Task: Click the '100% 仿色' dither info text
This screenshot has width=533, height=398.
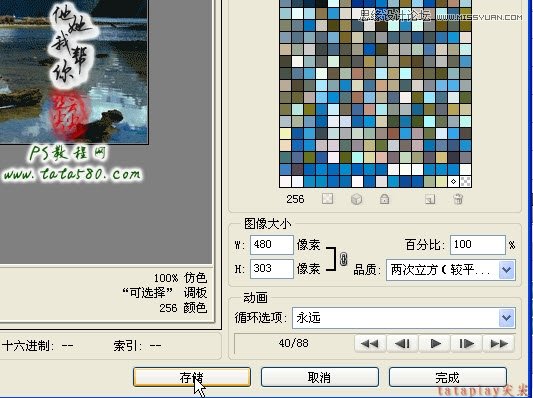Action: click(180, 278)
